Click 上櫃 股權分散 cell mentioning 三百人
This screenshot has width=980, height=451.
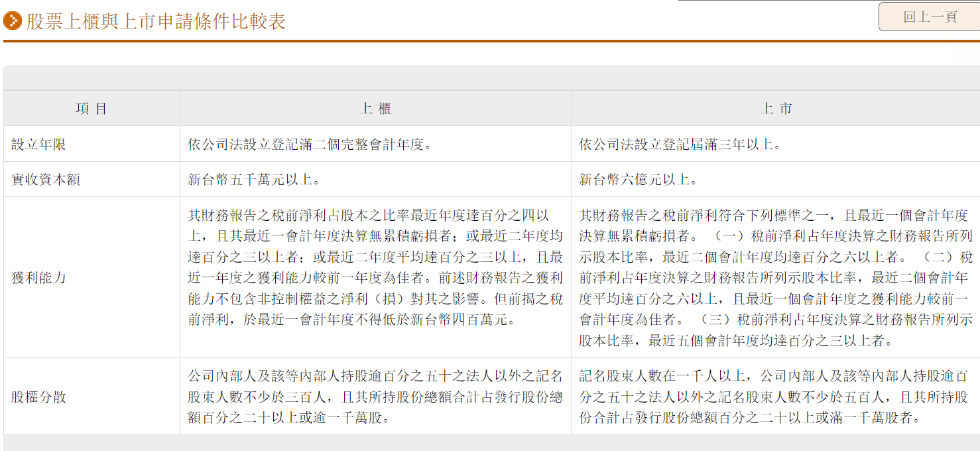(375, 397)
